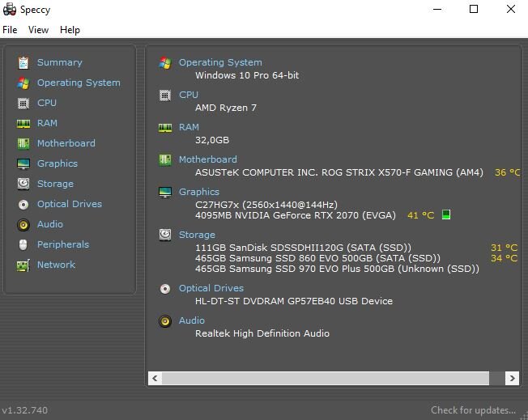Viewport: 528px width, 420px height.
Task: Open the Audio section from sidebar
Action: [50, 224]
